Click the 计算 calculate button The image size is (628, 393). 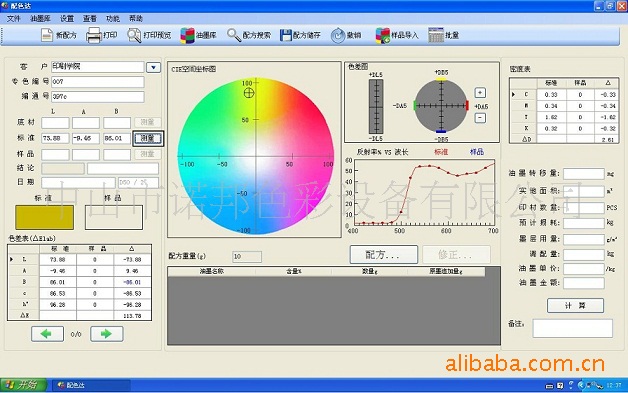point(575,305)
